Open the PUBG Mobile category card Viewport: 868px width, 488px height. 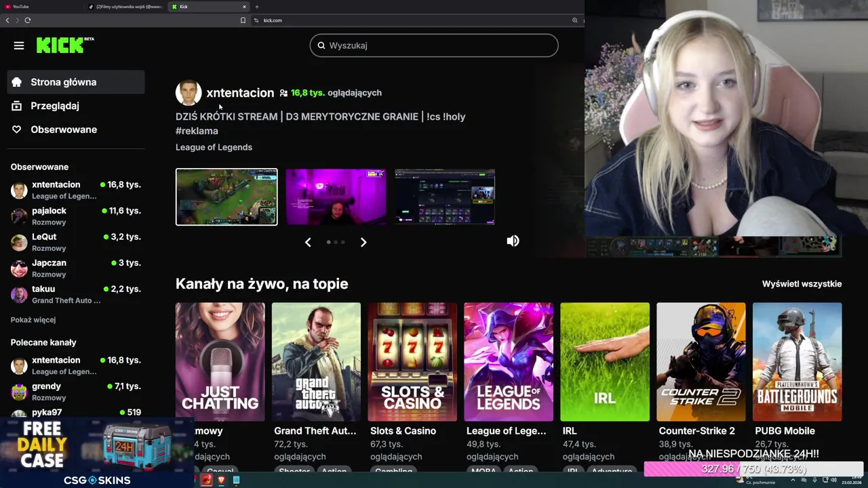pos(797,362)
